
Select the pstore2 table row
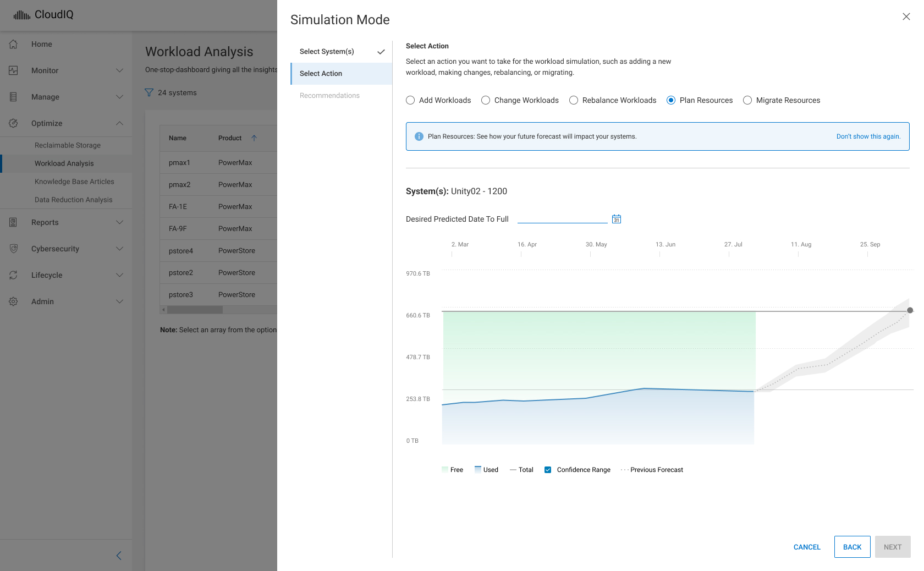pos(218,273)
